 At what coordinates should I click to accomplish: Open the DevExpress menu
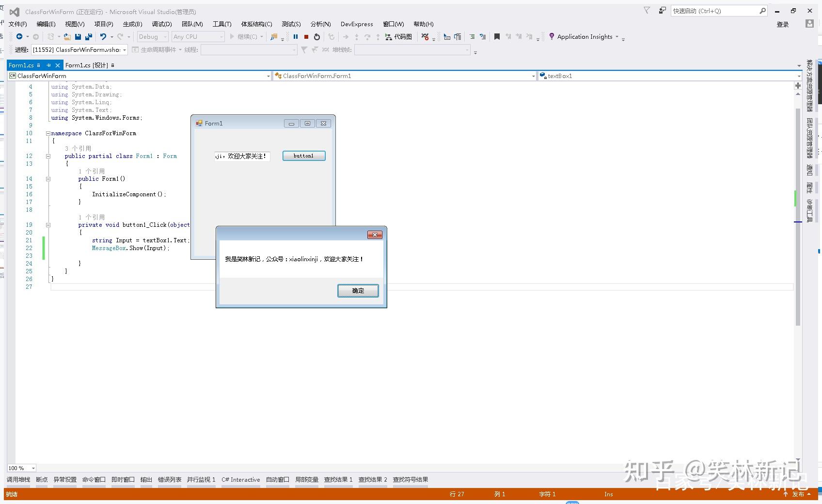[357, 24]
